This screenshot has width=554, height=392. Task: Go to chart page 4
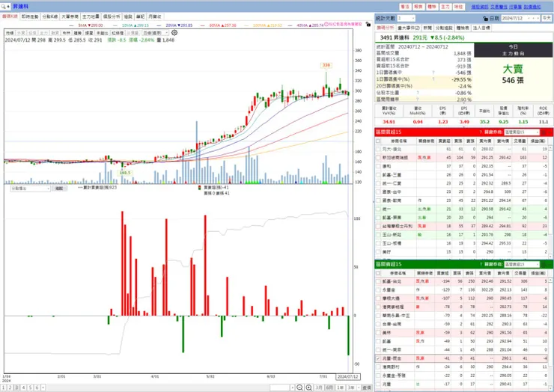(23, 388)
